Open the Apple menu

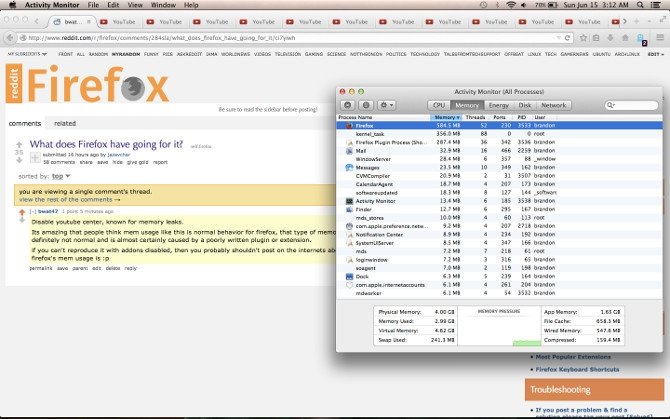point(12,5)
